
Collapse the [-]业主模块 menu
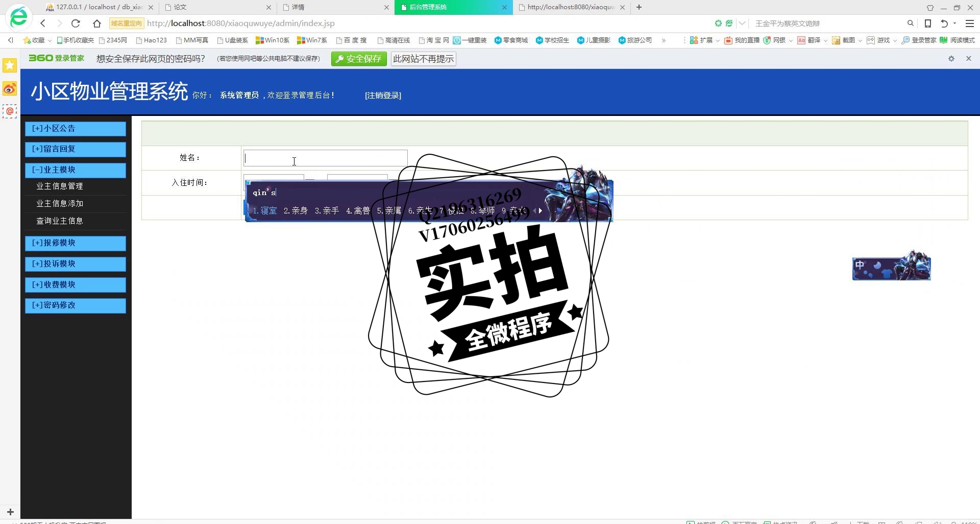pyautogui.click(x=76, y=170)
